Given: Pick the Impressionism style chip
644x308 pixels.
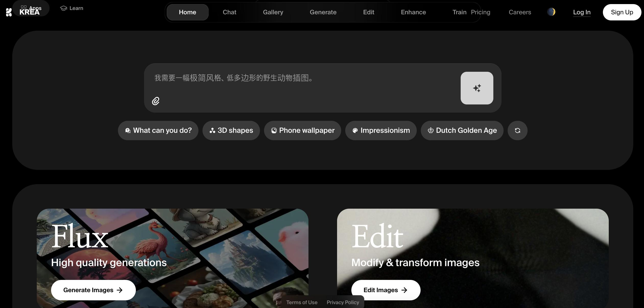Looking at the screenshot, I should (381, 131).
